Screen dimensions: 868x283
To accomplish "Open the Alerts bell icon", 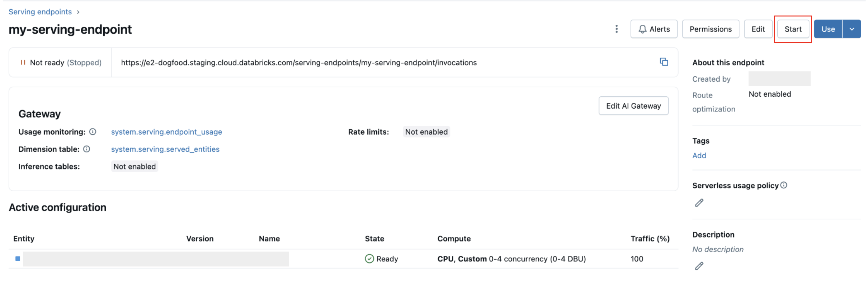I will (642, 29).
